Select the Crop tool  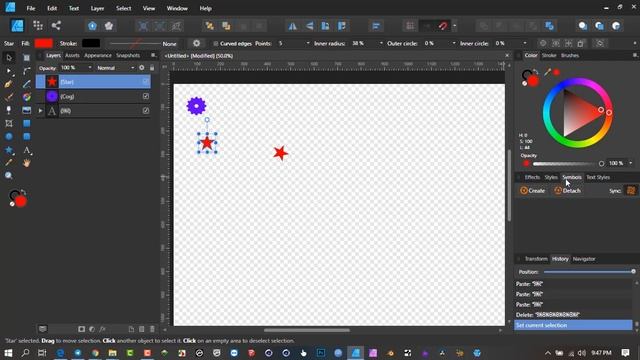tap(9, 123)
